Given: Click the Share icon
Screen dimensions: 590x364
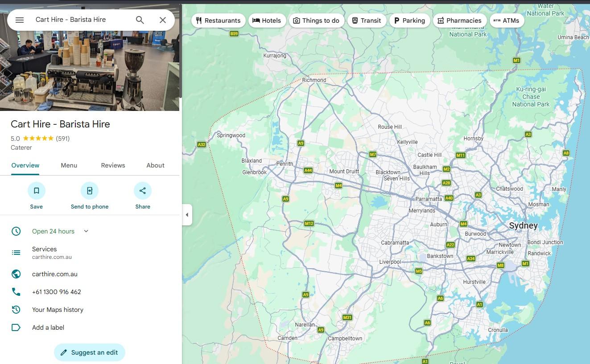Looking at the screenshot, I should (143, 191).
